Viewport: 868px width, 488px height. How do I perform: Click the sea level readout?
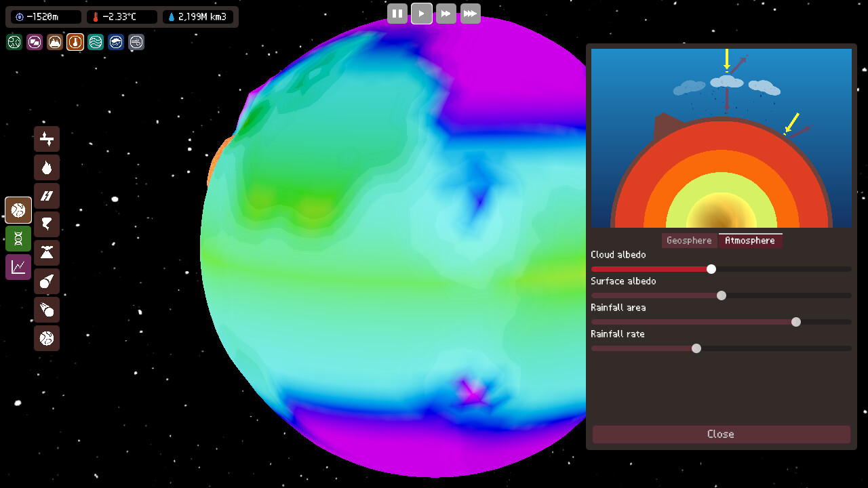pos(43,17)
